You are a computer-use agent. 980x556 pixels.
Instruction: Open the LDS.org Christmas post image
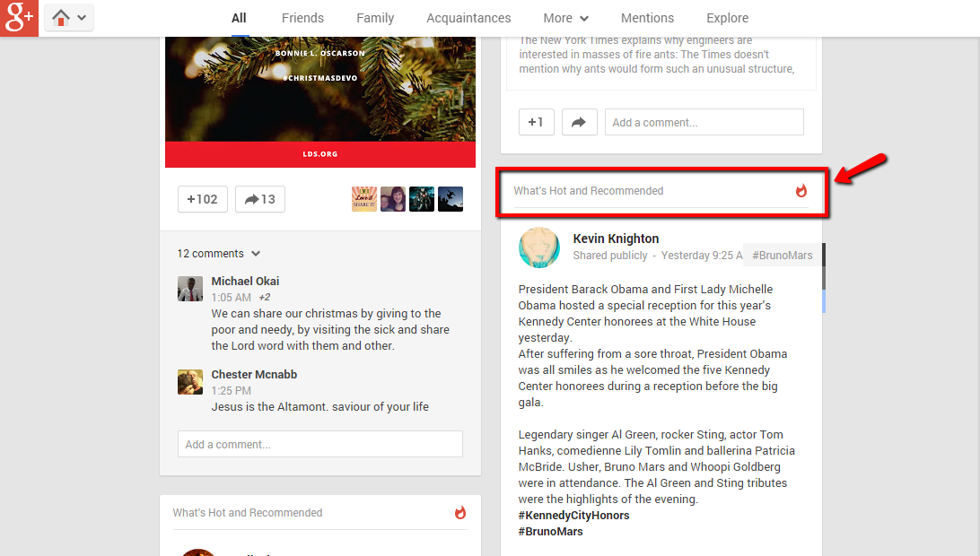tap(320, 102)
